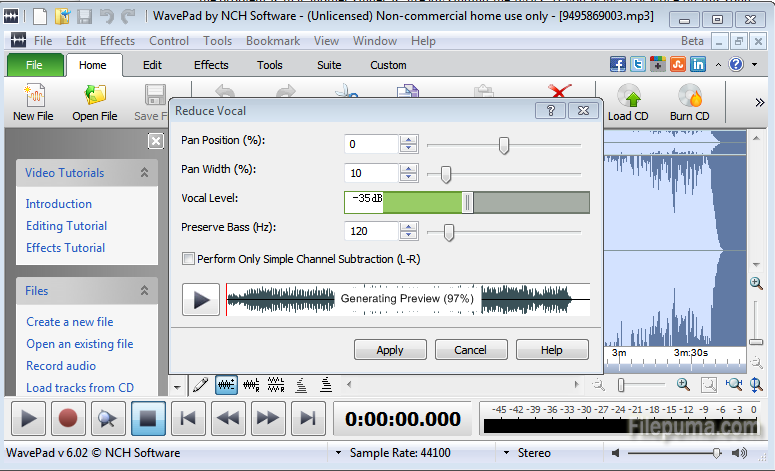Open the Editing Tutorial link

pyautogui.click(x=66, y=226)
